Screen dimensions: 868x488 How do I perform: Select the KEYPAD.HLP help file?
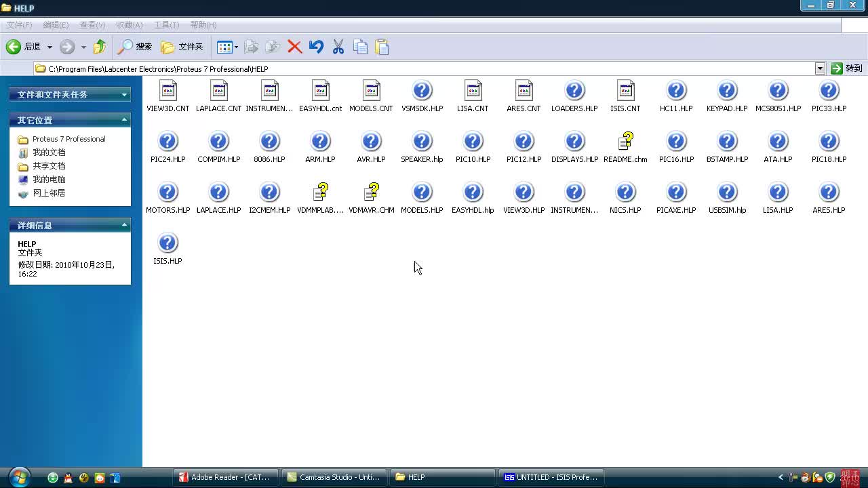point(727,91)
